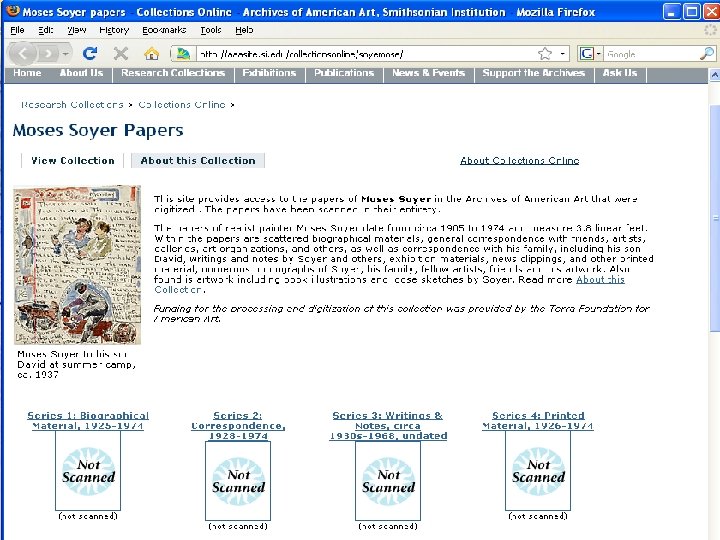The height and width of the screenshot is (540, 720).
Task: Click the Google search box
Action: (x=651, y=54)
